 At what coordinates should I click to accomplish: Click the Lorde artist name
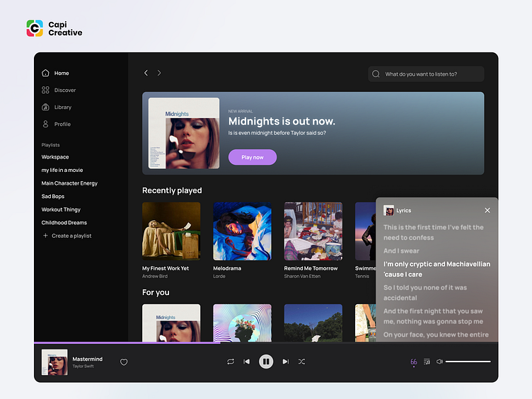point(219,276)
